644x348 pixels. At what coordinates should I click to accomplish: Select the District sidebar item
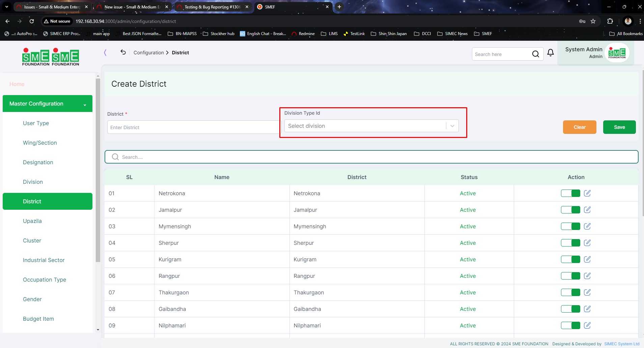(48, 201)
